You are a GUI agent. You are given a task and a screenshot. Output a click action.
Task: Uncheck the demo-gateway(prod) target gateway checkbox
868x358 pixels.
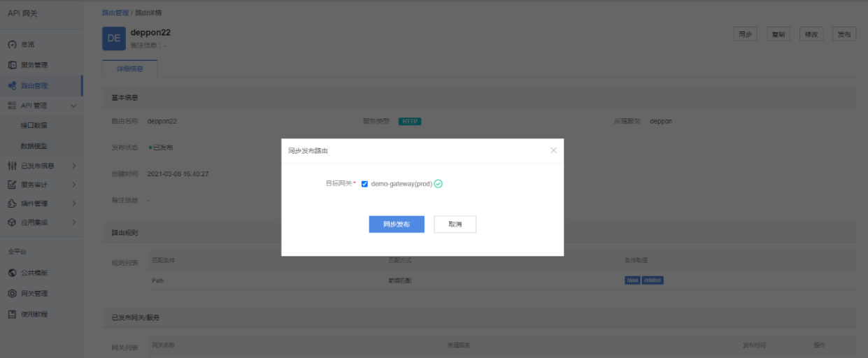pos(364,184)
